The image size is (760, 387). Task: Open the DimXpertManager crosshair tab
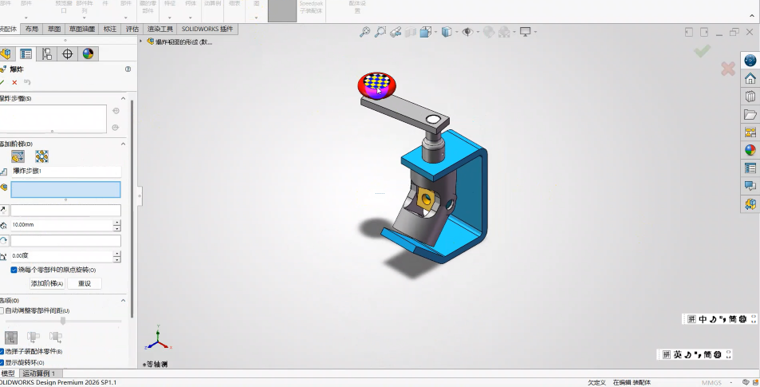point(67,53)
